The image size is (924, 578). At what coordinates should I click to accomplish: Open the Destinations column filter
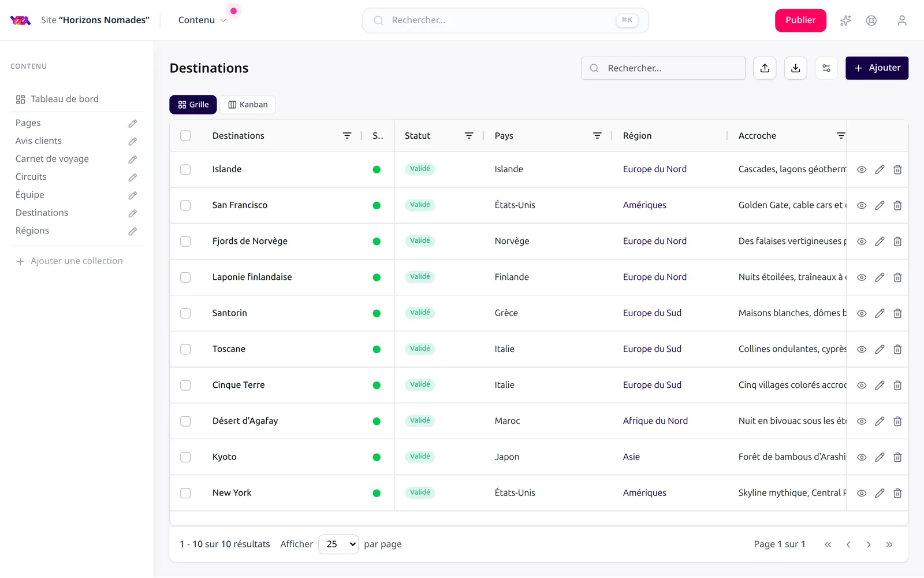pyautogui.click(x=347, y=136)
